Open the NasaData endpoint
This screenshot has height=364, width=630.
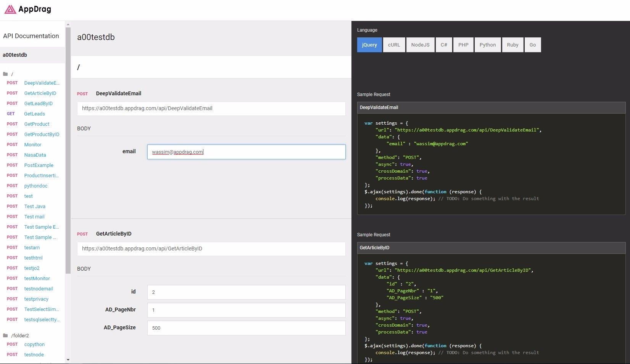(35, 155)
